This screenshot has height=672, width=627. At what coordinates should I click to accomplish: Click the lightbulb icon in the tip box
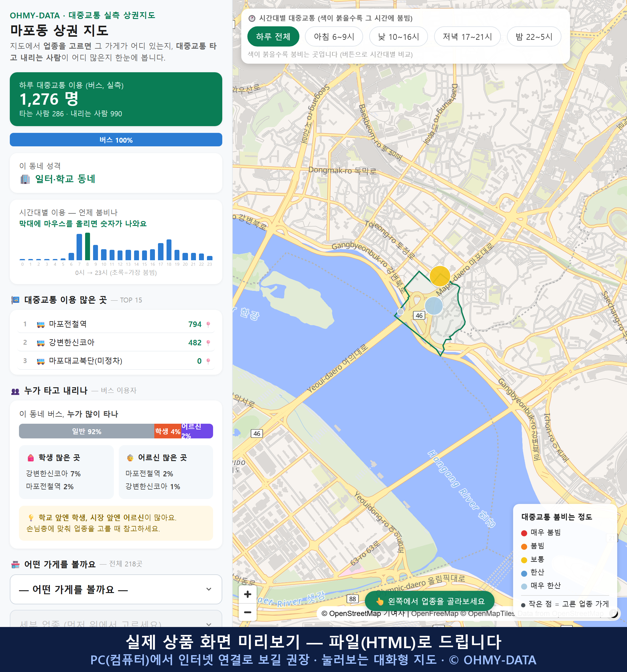pos(31,517)
